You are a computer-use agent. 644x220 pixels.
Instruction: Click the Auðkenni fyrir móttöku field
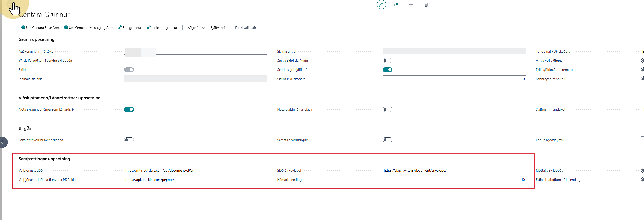point(196,51)
